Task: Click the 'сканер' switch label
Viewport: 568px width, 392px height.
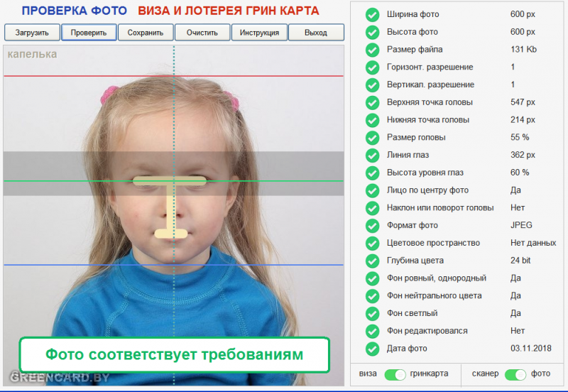Action: 485,374
